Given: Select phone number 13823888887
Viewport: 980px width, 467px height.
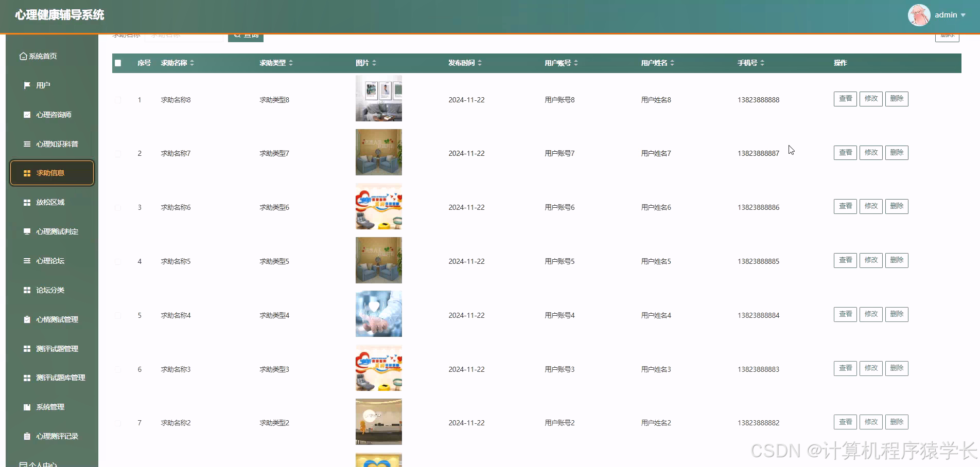Looking at the screenshot, I should pos(758,153).
